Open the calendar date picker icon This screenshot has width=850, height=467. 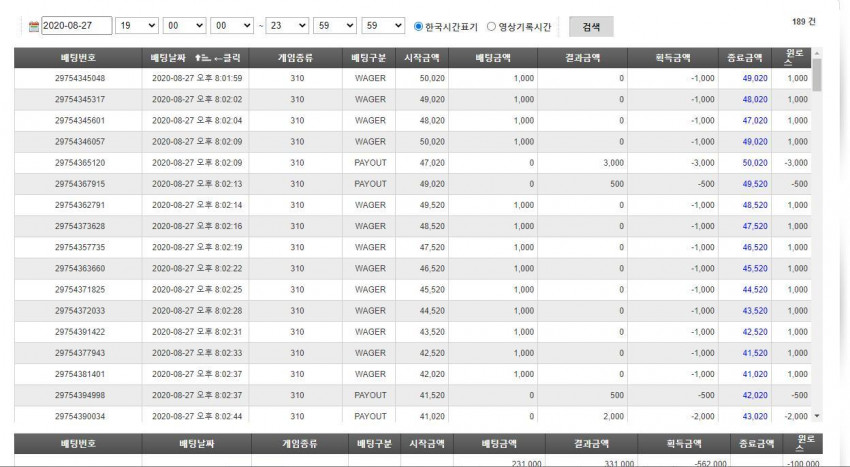(34, 26)
